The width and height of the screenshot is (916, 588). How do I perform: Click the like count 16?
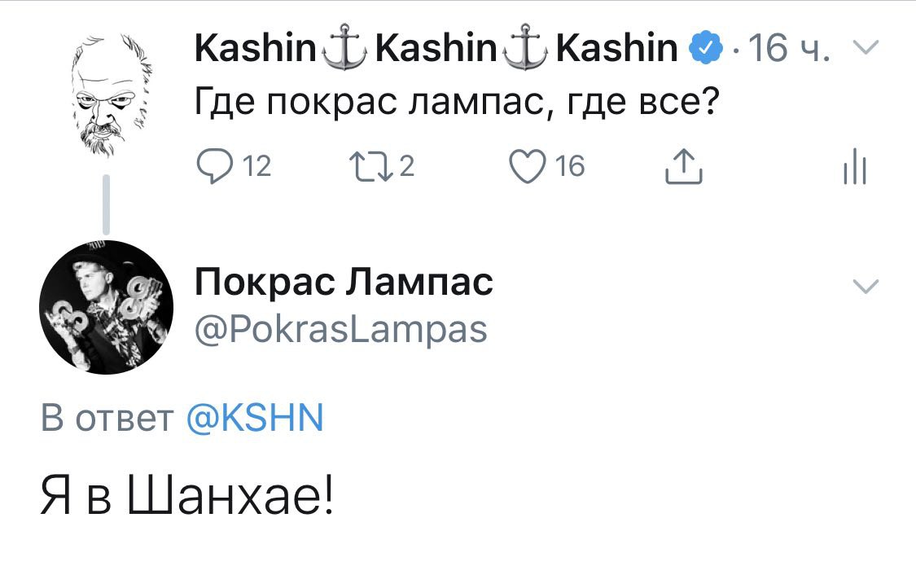(570, 167)
